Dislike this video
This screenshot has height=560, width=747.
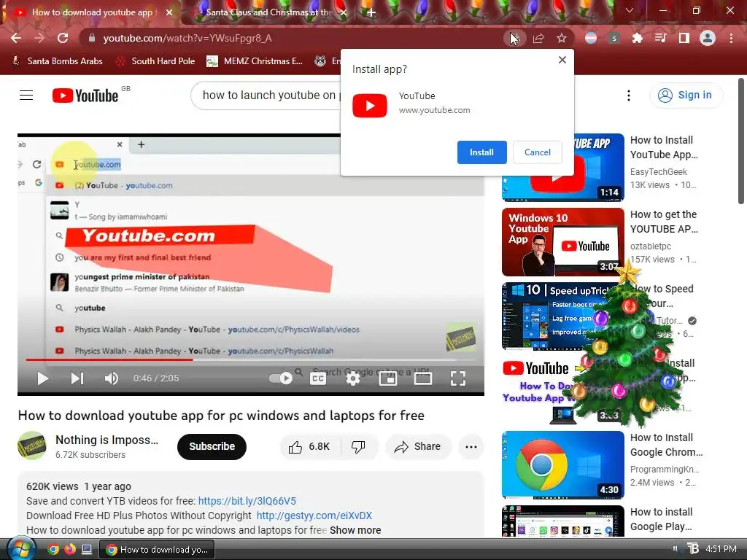[x=358, y=447]
